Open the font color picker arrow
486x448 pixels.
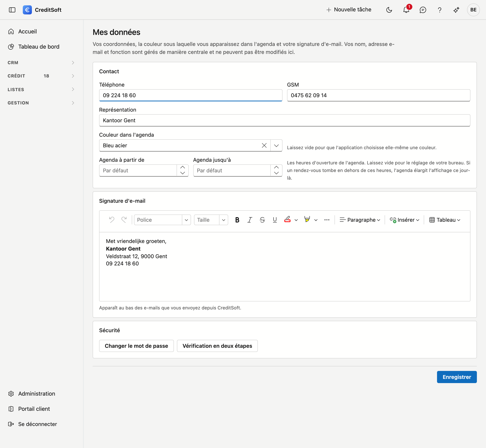coord(296,220)
